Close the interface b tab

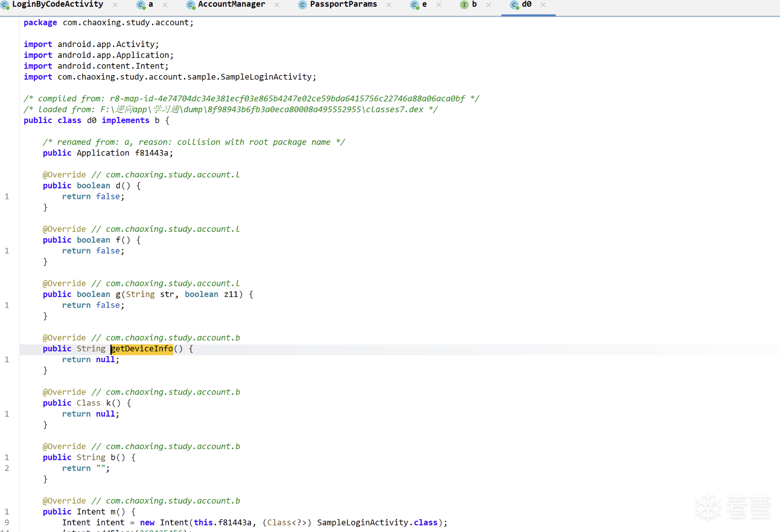(488, 5)
